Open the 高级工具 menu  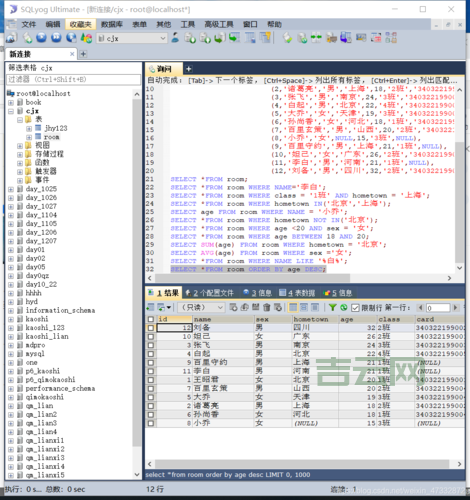coord(219,24)
